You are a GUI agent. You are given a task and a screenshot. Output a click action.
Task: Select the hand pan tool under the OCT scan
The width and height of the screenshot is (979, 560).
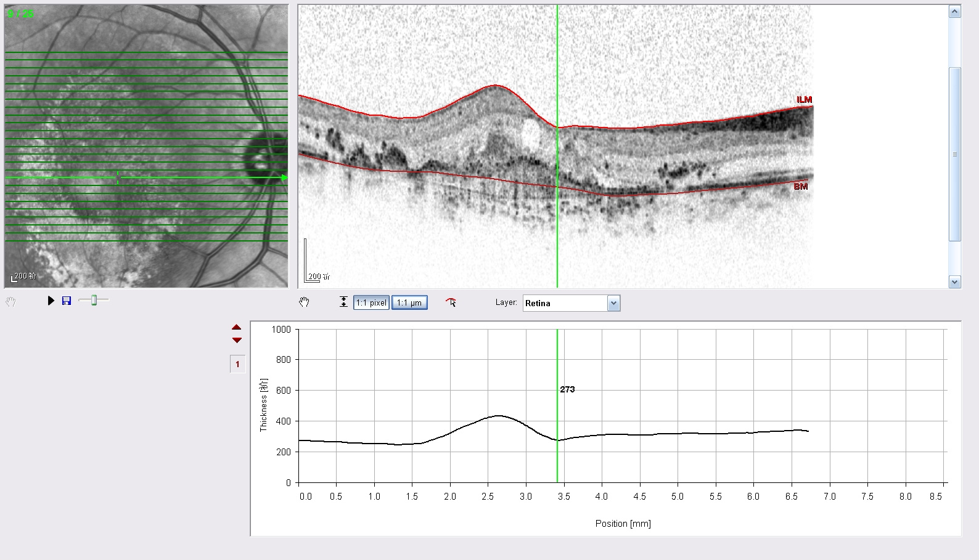pos(304,302)
